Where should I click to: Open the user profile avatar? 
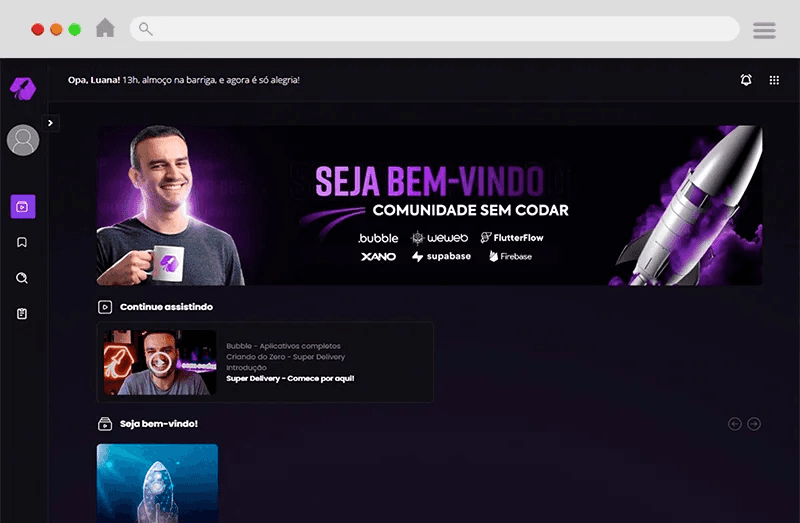click(23, 140)
